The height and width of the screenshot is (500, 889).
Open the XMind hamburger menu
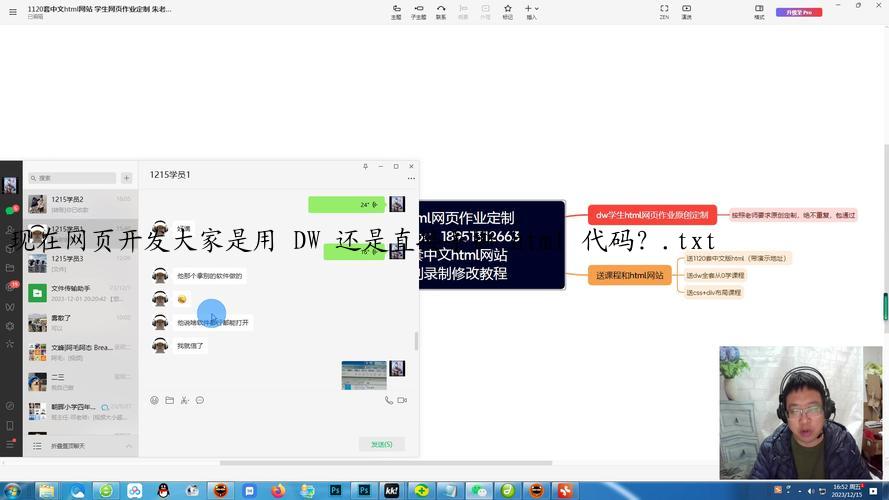12,11
